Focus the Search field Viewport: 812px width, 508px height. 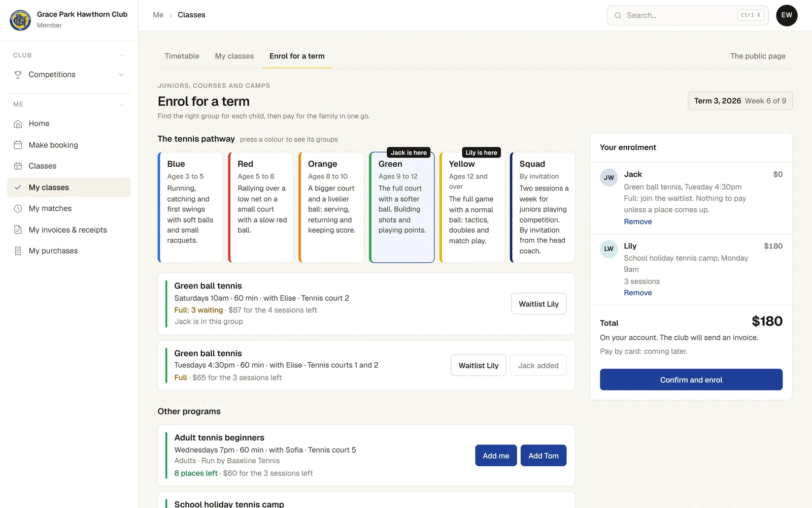[687, 15]
